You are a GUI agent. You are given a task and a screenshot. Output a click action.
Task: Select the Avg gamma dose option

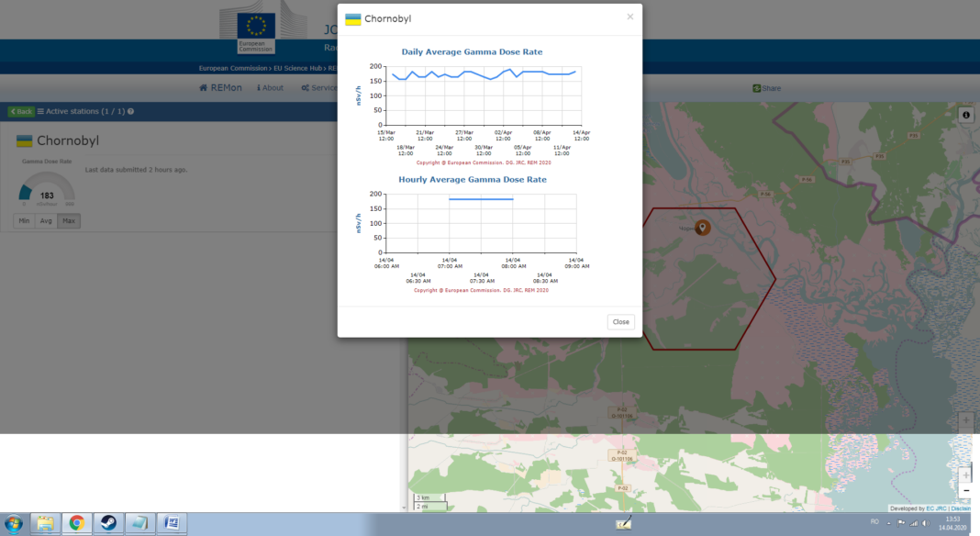46,221
